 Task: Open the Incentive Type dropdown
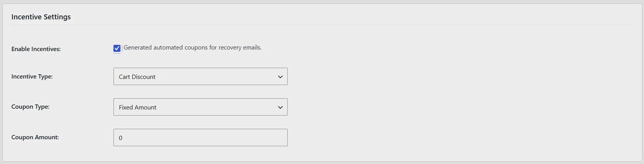(x=201, y=77)
